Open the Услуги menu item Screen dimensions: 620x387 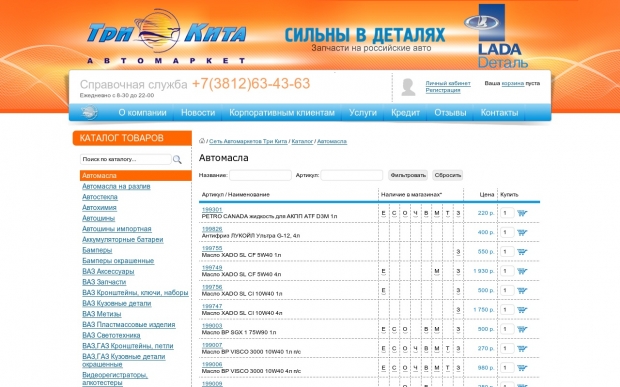363,113
